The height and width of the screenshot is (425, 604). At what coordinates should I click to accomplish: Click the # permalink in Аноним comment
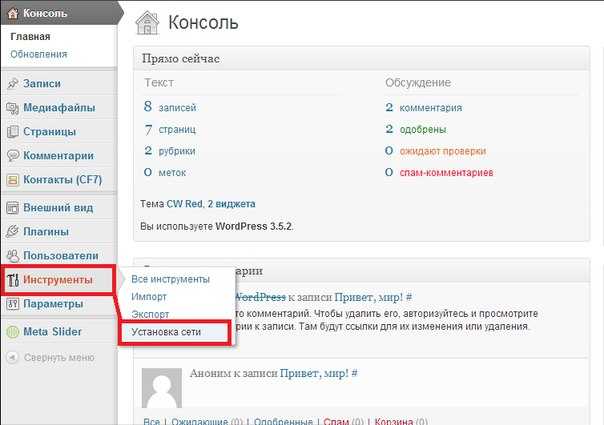point(354,373)
